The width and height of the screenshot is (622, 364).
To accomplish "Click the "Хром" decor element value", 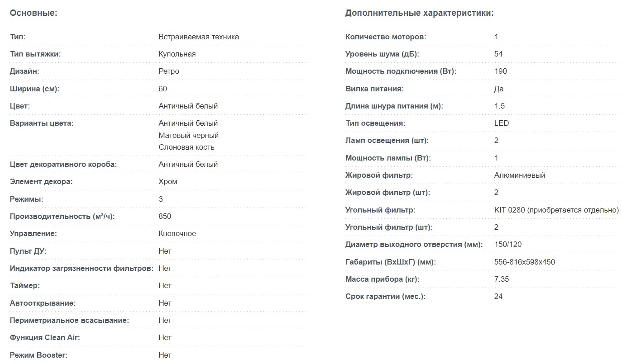I will 168,181.
